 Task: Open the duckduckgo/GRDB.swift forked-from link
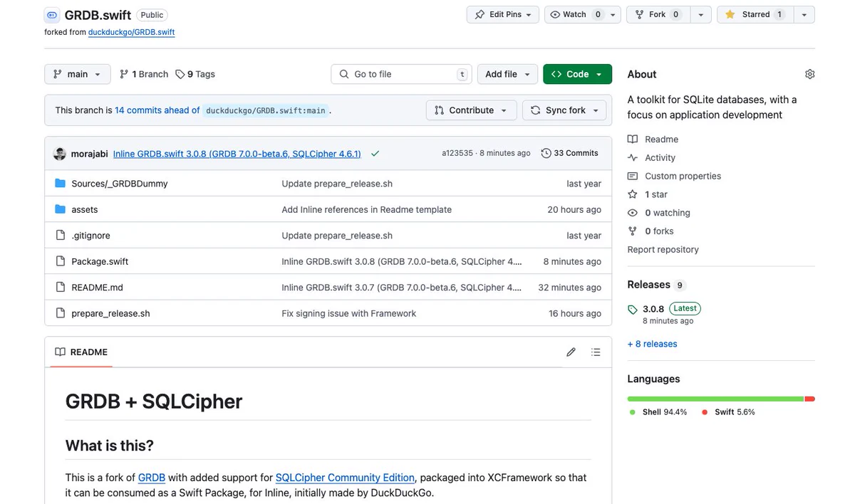click(131, 32)
